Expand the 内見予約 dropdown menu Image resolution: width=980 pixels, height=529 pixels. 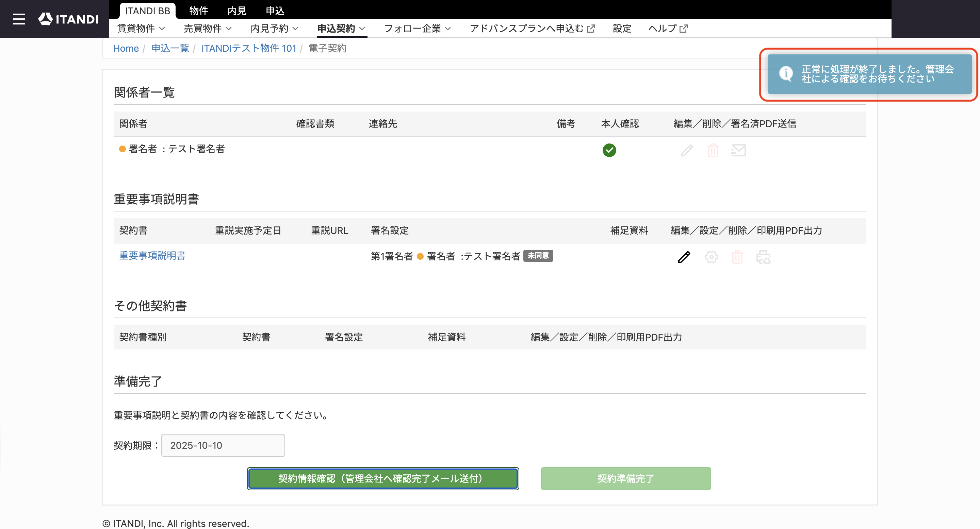click(x=274, y=29)
